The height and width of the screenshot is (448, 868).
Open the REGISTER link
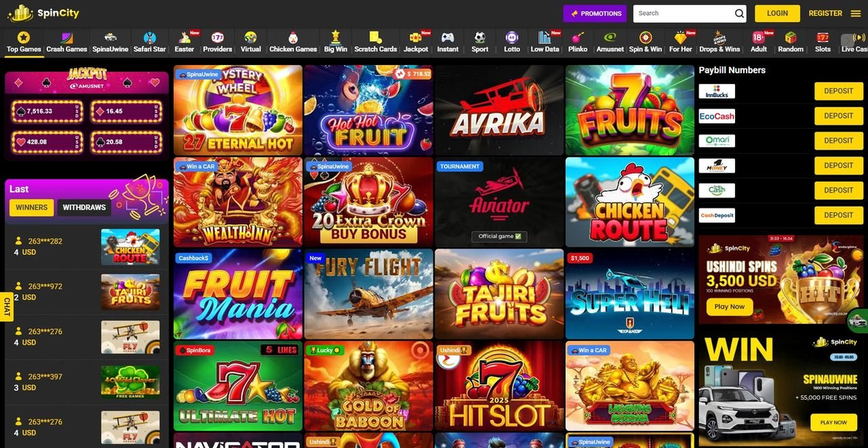[x=825, y=14]
